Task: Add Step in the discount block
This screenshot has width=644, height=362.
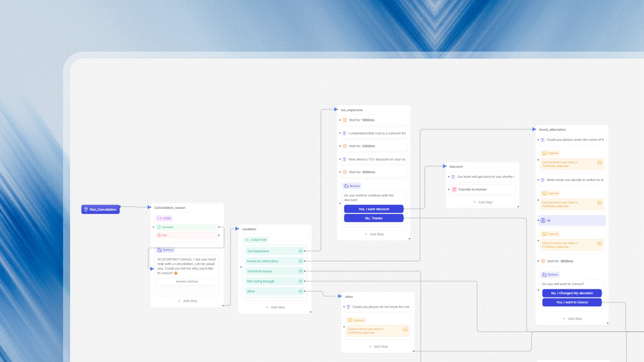Action: 483,202
